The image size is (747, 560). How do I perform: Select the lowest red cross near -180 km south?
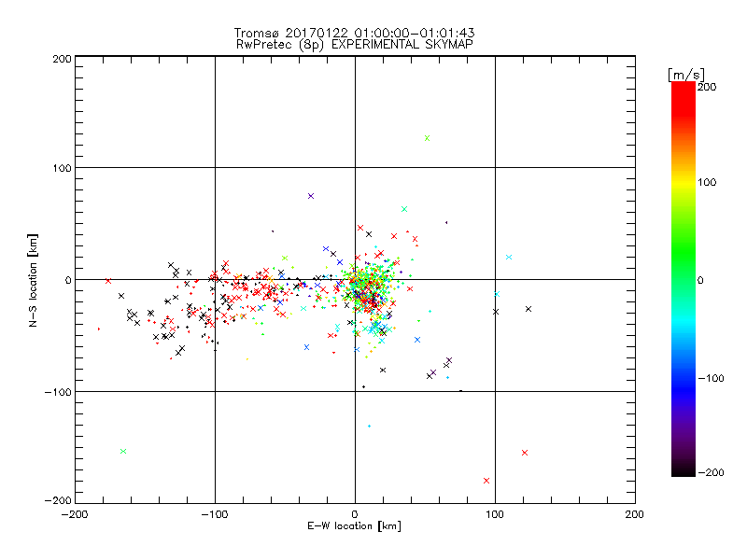pyautogui.click(x=486, y=481)
